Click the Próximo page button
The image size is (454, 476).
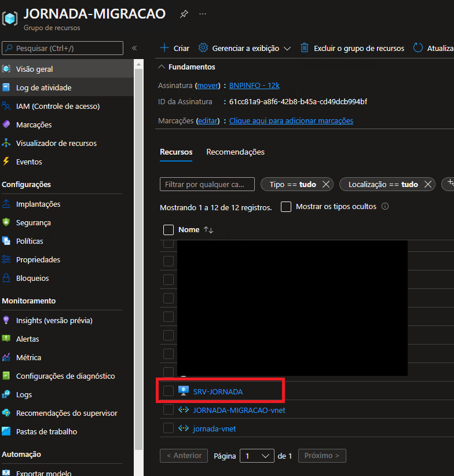pos(322,456)
